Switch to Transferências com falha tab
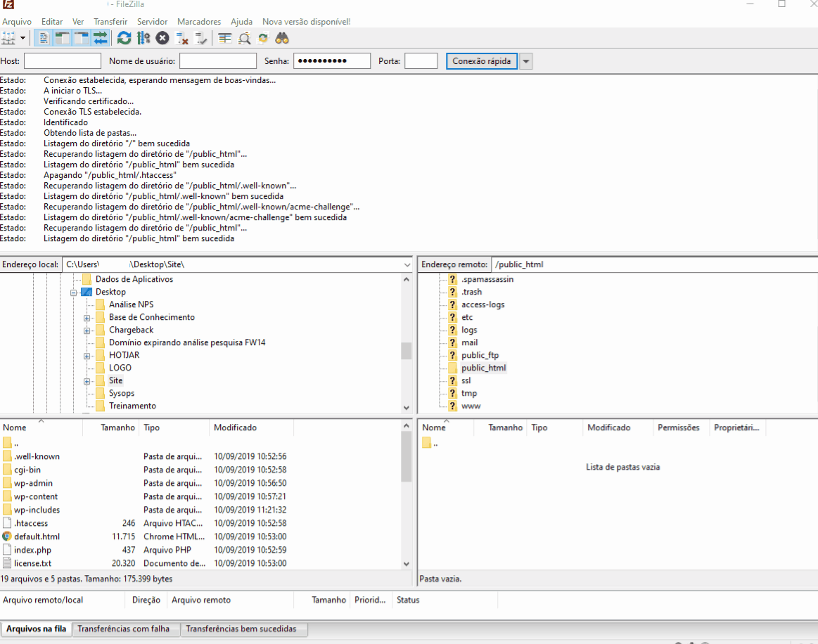 pyautogui.click(x=124, y=629)
